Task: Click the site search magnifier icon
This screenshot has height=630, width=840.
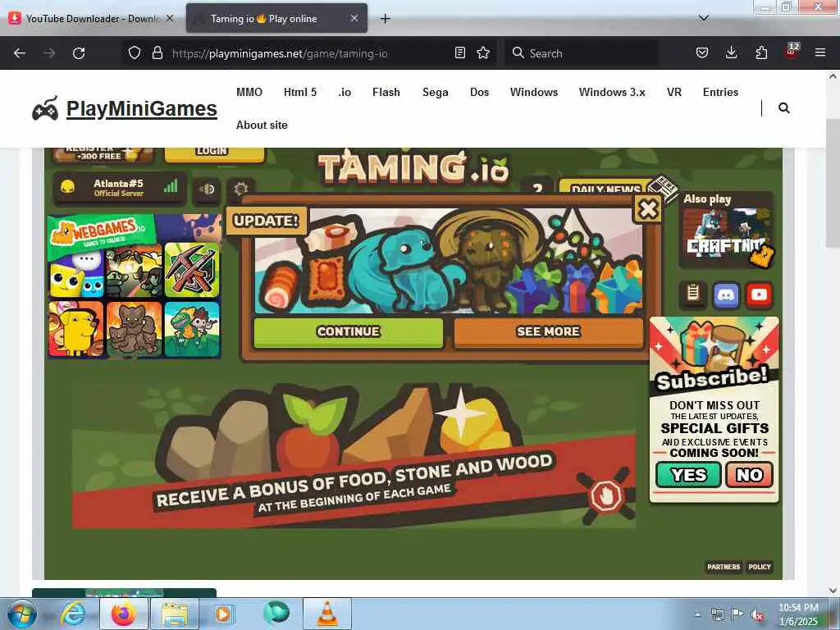Action: [x=783, y=108]
